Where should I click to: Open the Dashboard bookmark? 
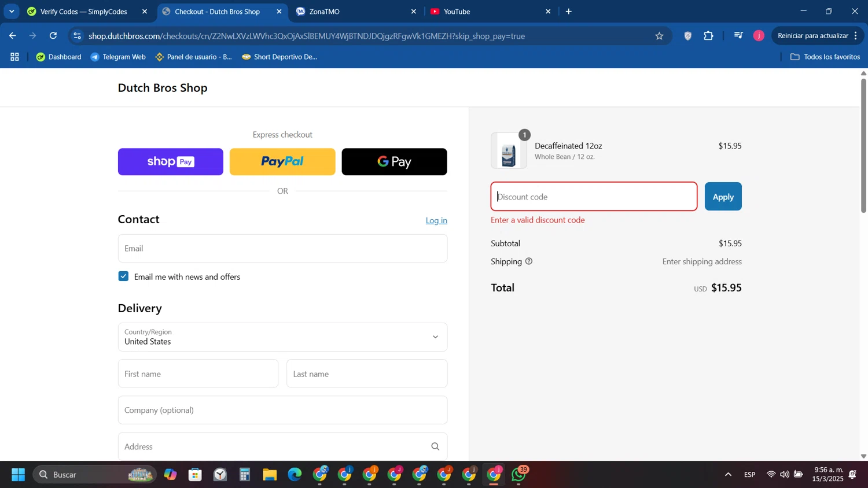[58, 57]
